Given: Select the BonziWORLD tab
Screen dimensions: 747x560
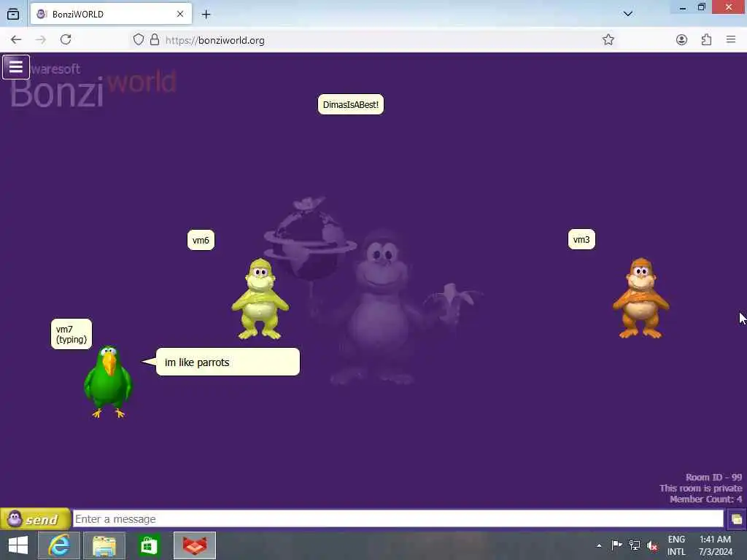Looking at the screenshot, I should tap(111, 14).
